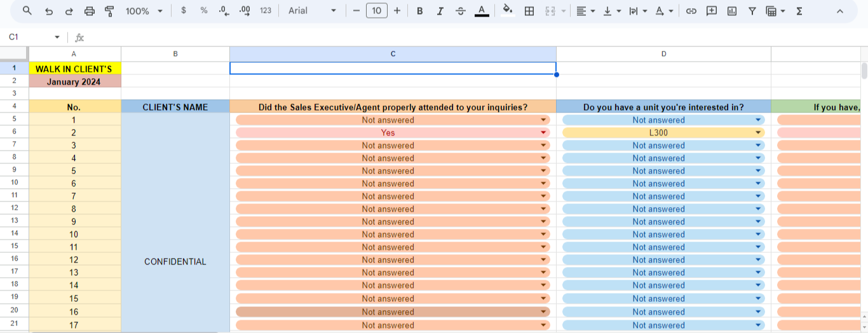Click the create filter funnel icon
868x333 pixels.
pos(752,11)
